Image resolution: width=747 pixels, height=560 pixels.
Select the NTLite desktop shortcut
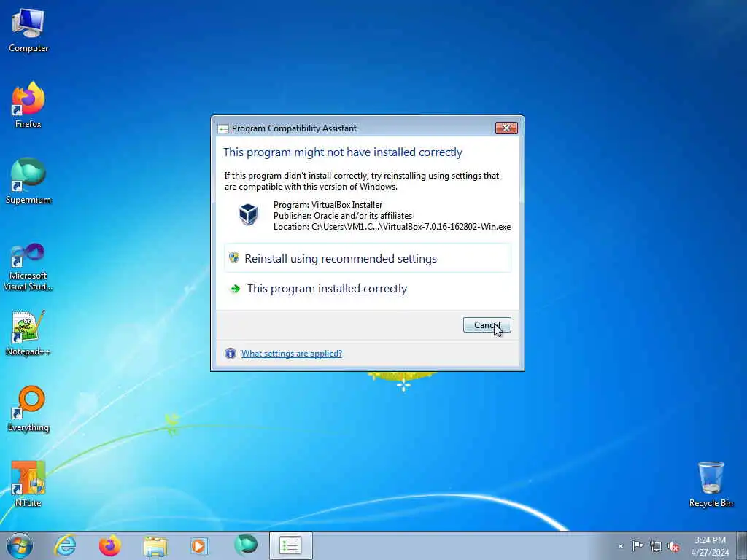point(28,484)
